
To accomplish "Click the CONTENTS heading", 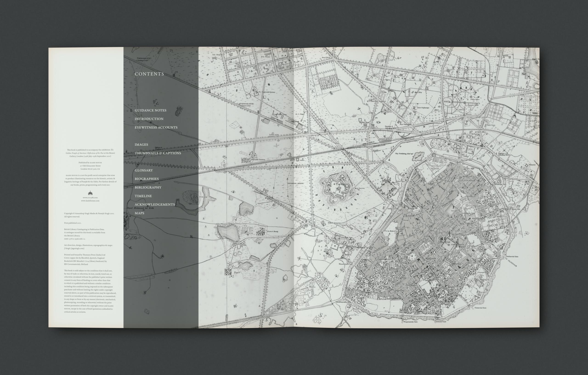I will 149,74.
